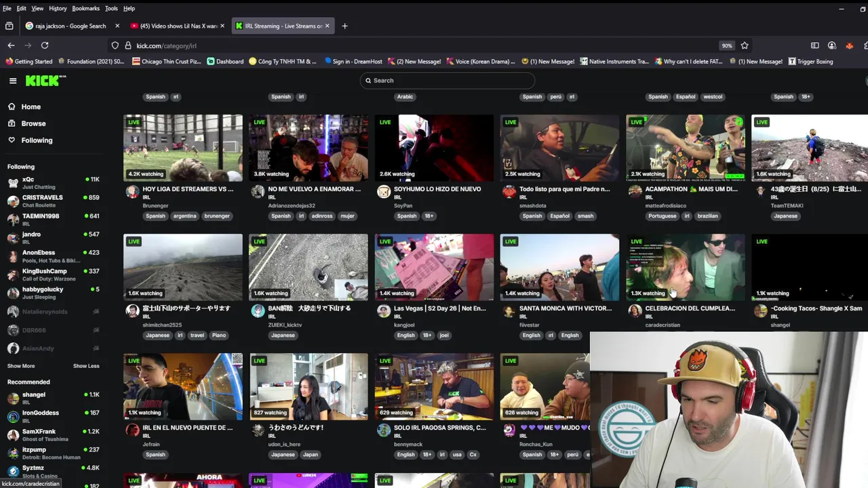
Task: Open the File menu
Action: click(7, 8)
